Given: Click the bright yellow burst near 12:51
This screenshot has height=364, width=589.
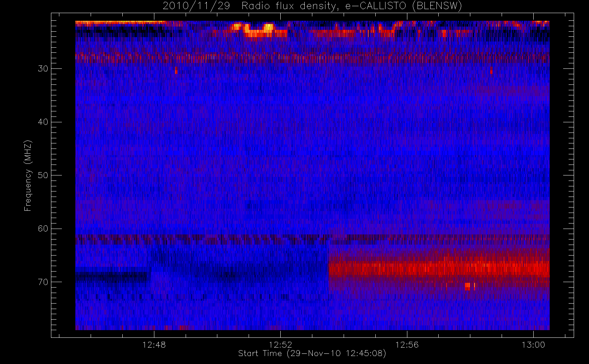Looking at the screenshot, I should coord(268,27).
